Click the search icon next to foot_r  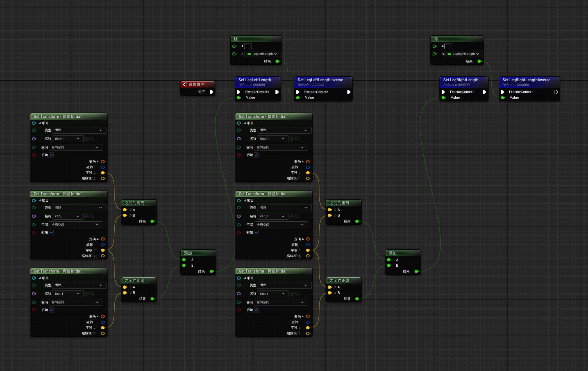(x=297, y=294)
